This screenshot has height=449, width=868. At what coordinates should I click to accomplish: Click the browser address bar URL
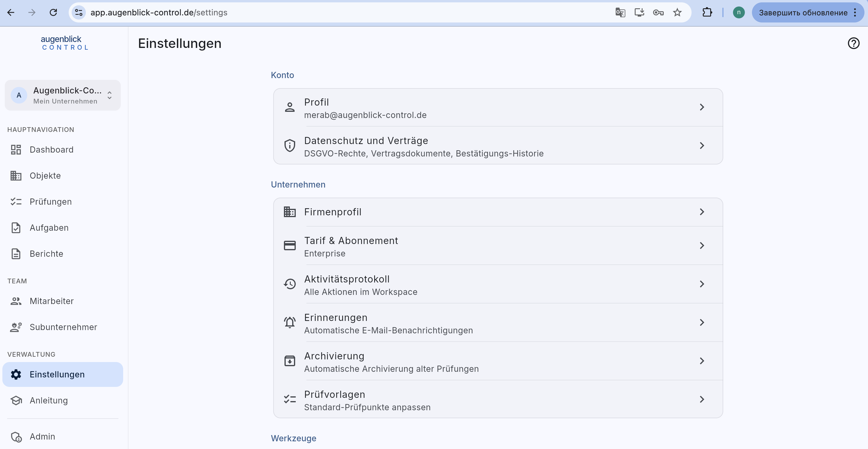(x=159, y=12)
